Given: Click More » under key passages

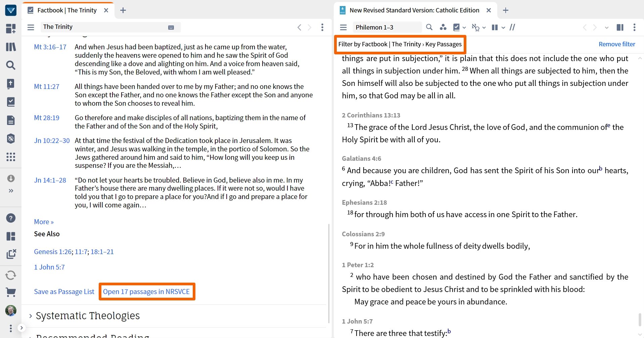Looking at the screenshot, I should (44, 222).
